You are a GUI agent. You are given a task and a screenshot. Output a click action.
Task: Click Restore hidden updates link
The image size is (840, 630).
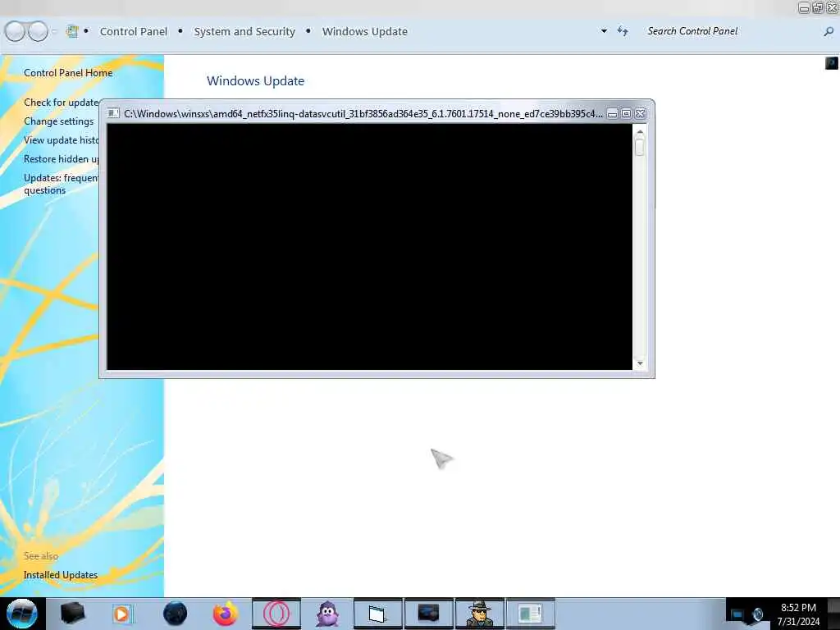61,158
